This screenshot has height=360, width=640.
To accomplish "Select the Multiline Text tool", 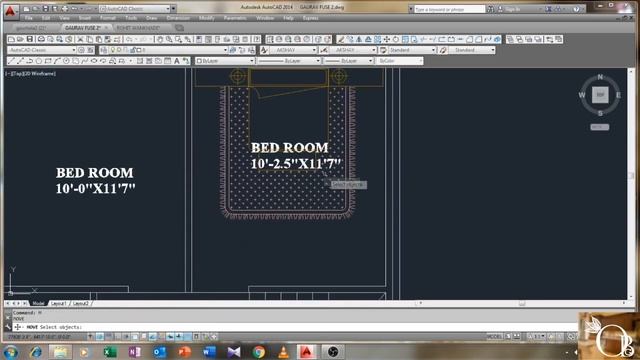I will coord(177,61).
